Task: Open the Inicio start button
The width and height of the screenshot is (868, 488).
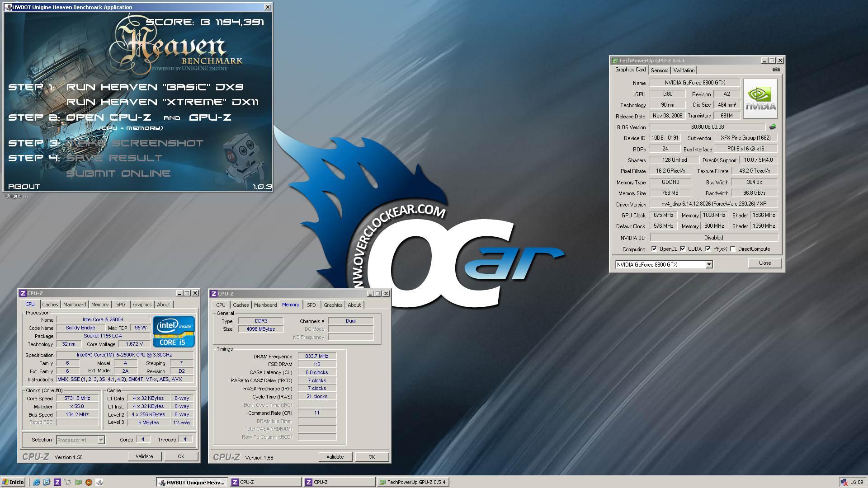Action: (x=13, y=482)
